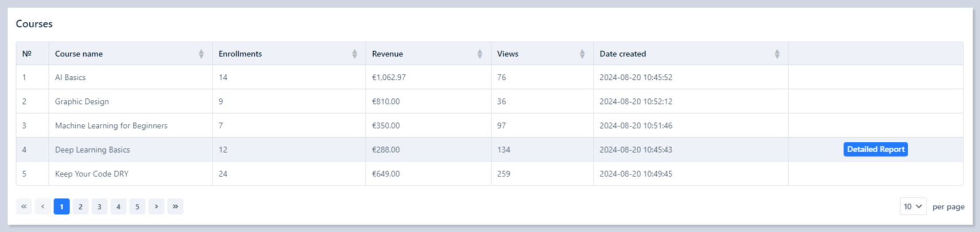Select Machine Learning for Beginners row

(x=111, y=126)
